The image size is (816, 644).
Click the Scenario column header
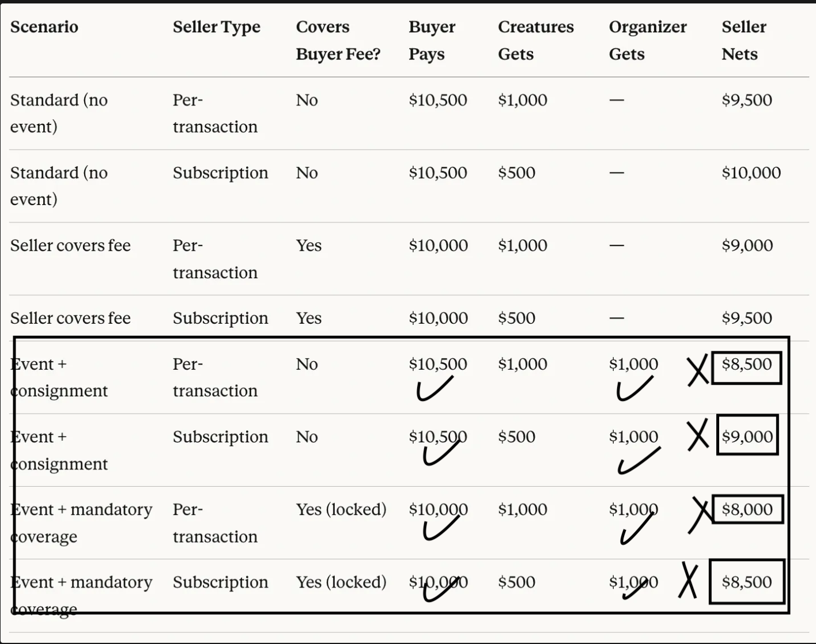[44, 27]
